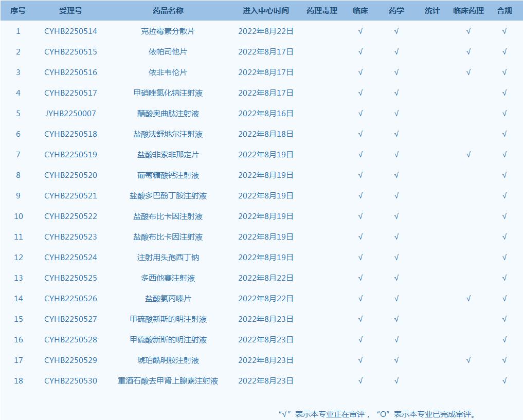Click the 进入中心时间 column header
This screenshot has height=420, width=523.
point(265,11)
